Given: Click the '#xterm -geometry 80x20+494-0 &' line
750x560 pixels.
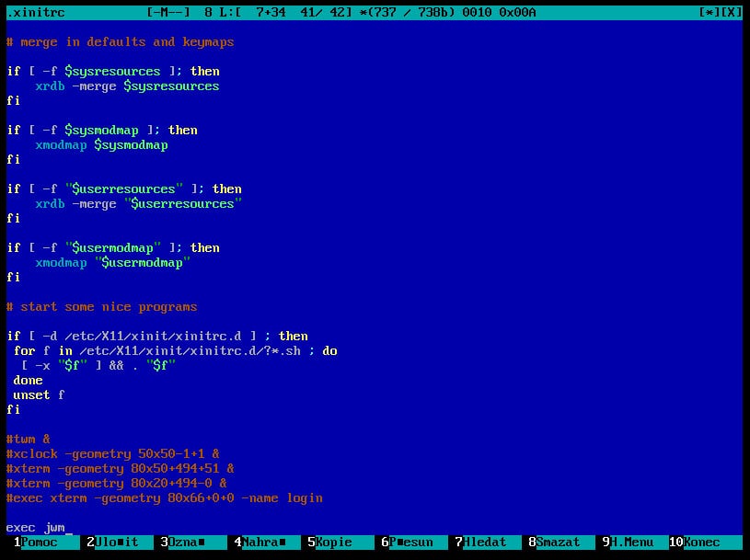Looking at the screenshot, I should (x=117, y=483).
